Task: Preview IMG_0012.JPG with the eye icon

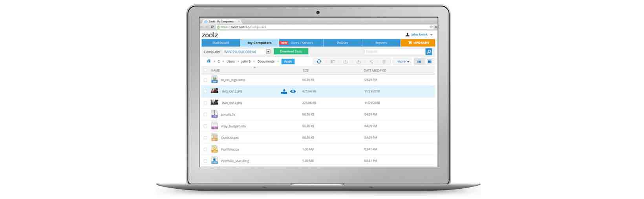Action: 293,91
